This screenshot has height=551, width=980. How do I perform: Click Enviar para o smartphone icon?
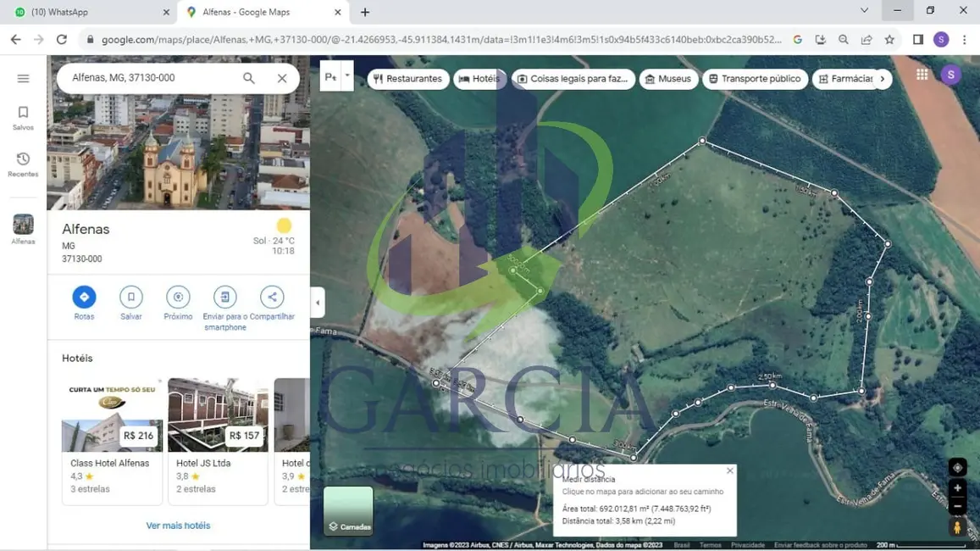point(224,298)
